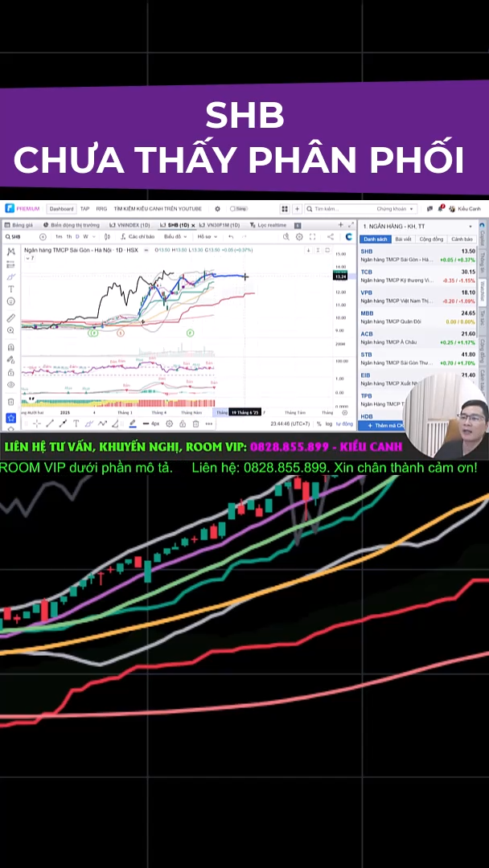Click the favorites star icon
The width and height of the screenshot is (489, 868).
pos(11,418)
